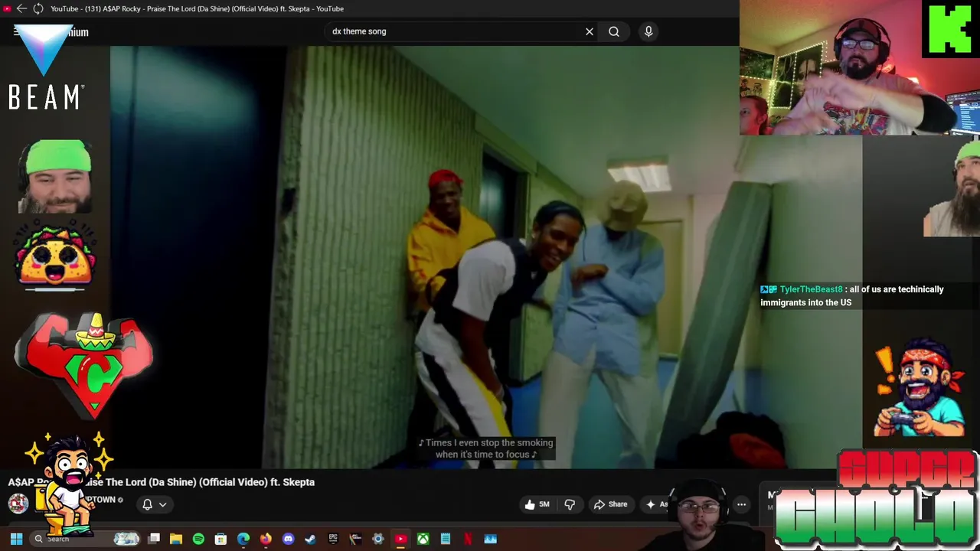
Task: Open Firefox from the taskbar
Action: 266,539
